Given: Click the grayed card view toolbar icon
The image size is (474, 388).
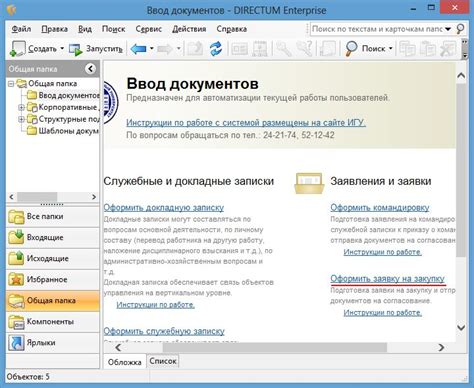Looking at the screenshot, I should coord(239,49).
